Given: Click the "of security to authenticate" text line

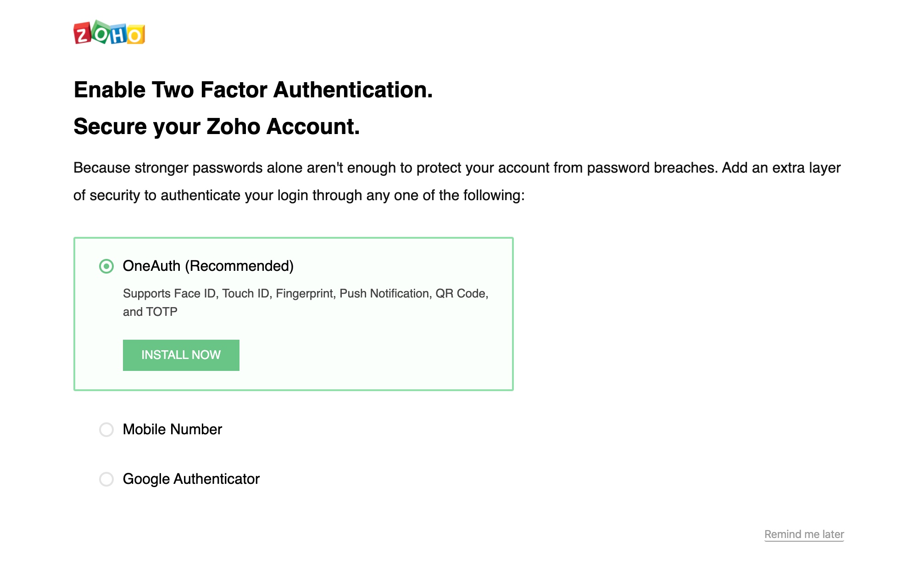Looking at the screenshot, I should point(299,195).
